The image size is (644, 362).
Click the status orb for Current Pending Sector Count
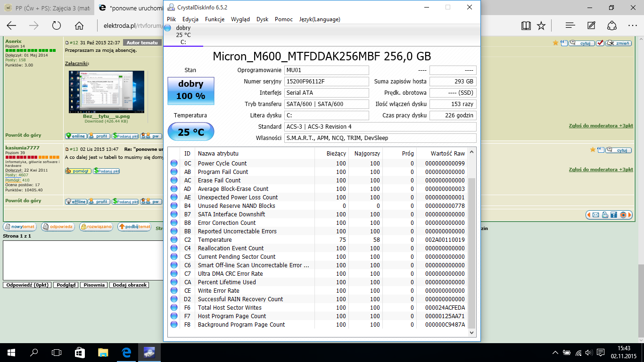174,256
